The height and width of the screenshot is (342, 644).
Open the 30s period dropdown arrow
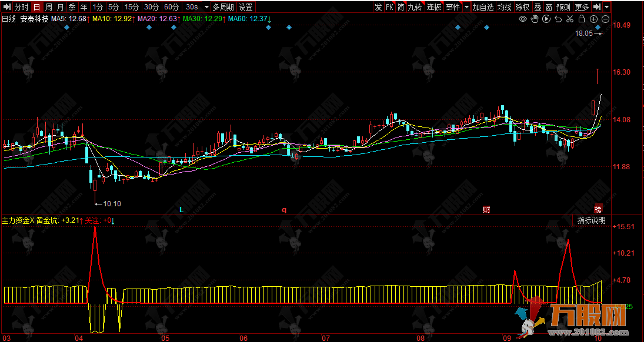205,7
